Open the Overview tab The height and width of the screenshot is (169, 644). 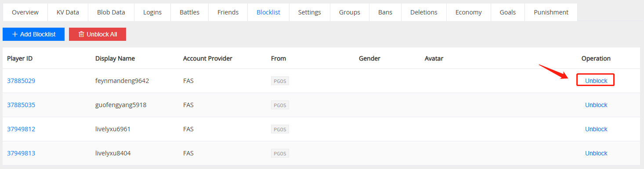click(x=25, y=12)
